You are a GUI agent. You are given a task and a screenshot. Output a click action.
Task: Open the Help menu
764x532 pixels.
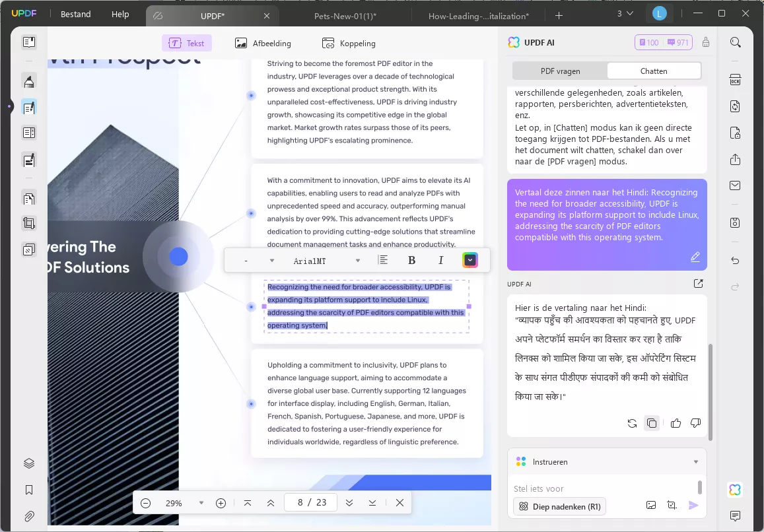click(x=120, y=14)
